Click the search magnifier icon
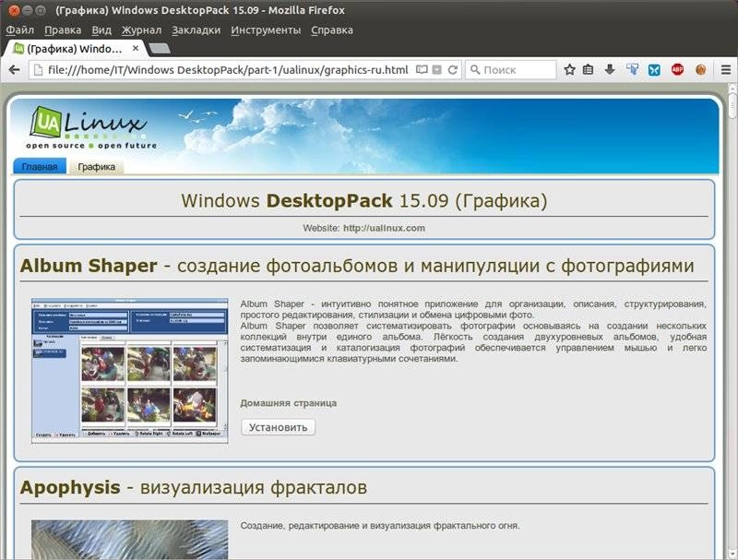Viewport: 738px width, 560px height. (475, 70)
